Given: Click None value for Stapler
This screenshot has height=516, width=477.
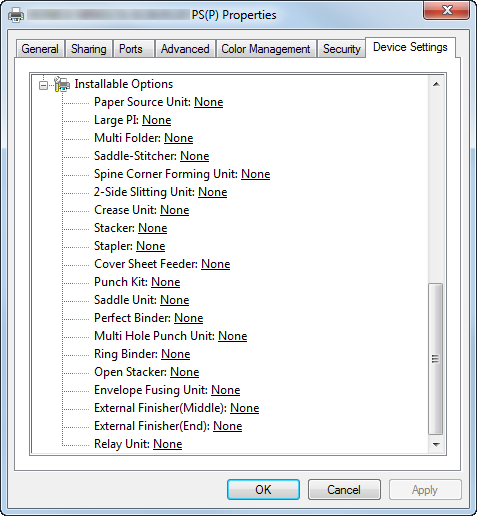Looking at the screenshot, I should click(151, 246).
